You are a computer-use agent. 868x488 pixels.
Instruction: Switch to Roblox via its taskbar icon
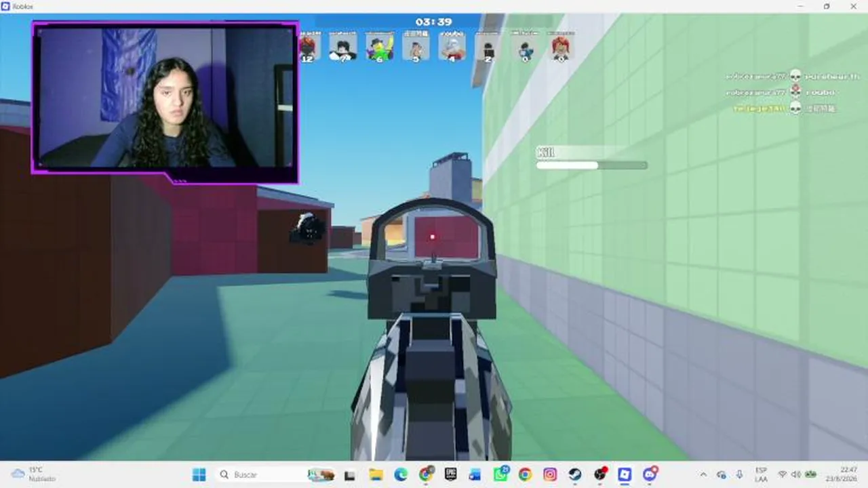625,474
